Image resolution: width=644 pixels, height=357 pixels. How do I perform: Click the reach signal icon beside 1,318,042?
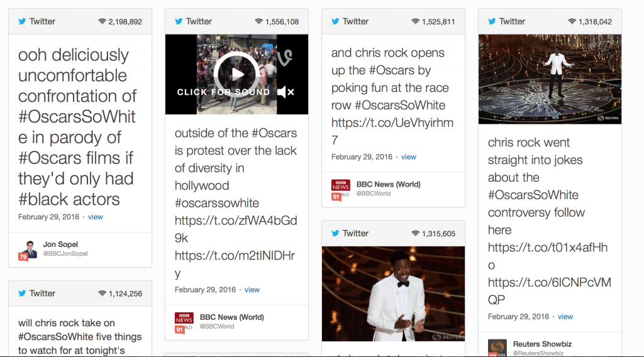(x=572, y=21)
